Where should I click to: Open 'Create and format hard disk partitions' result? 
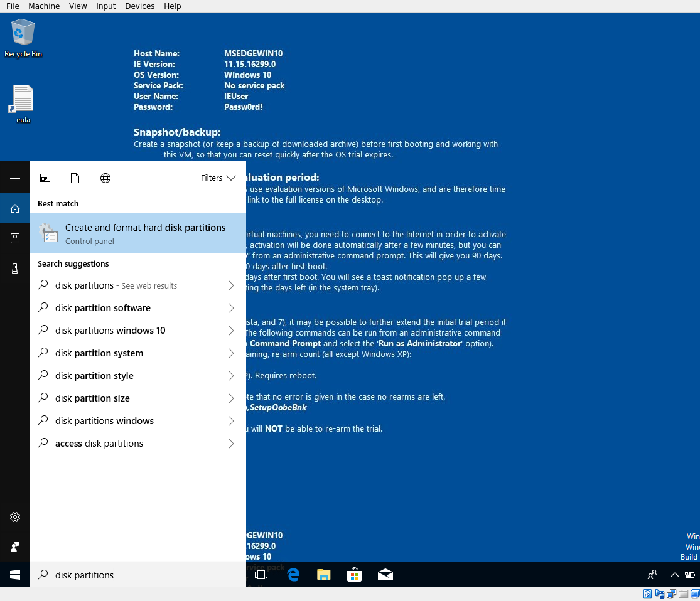138,233
